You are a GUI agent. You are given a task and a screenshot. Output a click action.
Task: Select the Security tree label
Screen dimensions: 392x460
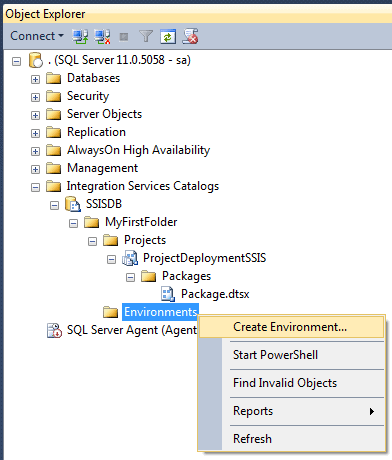point(88,96)
